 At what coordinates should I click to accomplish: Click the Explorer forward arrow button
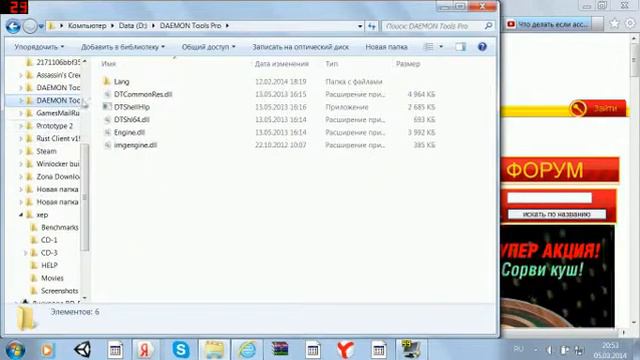click(30, 27)
